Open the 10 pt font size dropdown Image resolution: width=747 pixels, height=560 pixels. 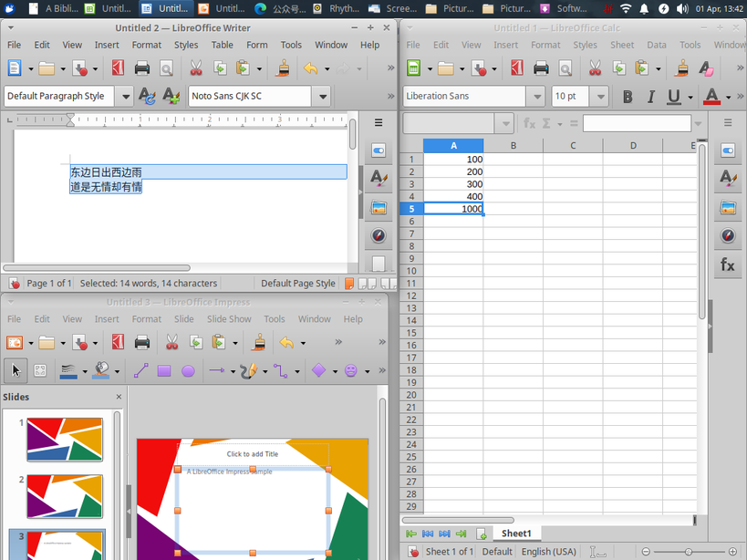coord(601,96)
